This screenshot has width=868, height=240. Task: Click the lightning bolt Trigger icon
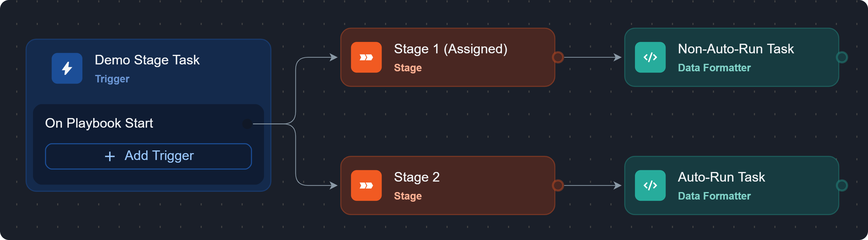point(67,68)
